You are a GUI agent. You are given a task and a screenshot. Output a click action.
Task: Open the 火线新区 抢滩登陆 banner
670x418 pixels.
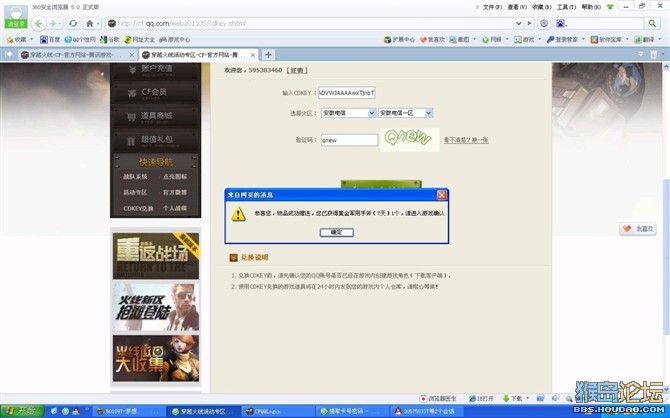[156, 307]
